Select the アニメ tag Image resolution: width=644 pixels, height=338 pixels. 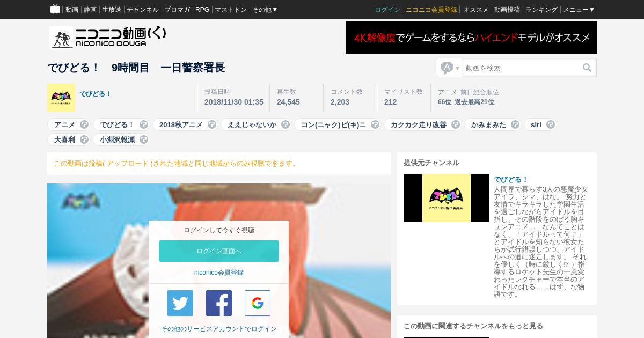(x=64, y=124)
